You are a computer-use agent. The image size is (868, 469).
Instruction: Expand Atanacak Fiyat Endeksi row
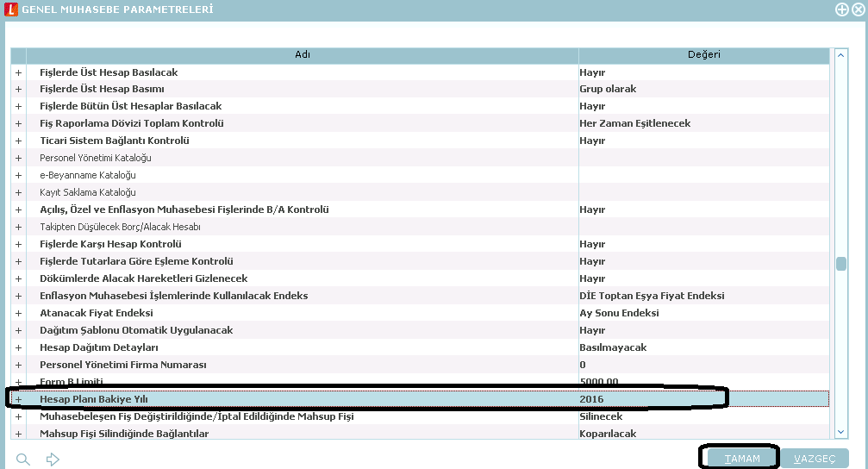point(18,313)
